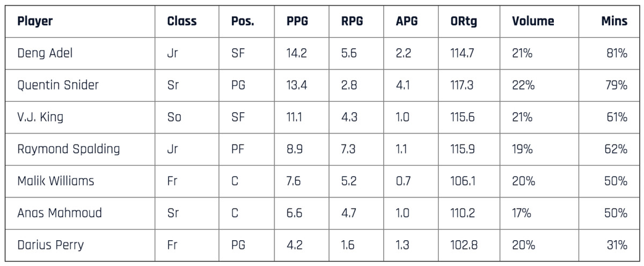
Task: Select the Darius Perry player name
Action: click(x=50, y=245)
